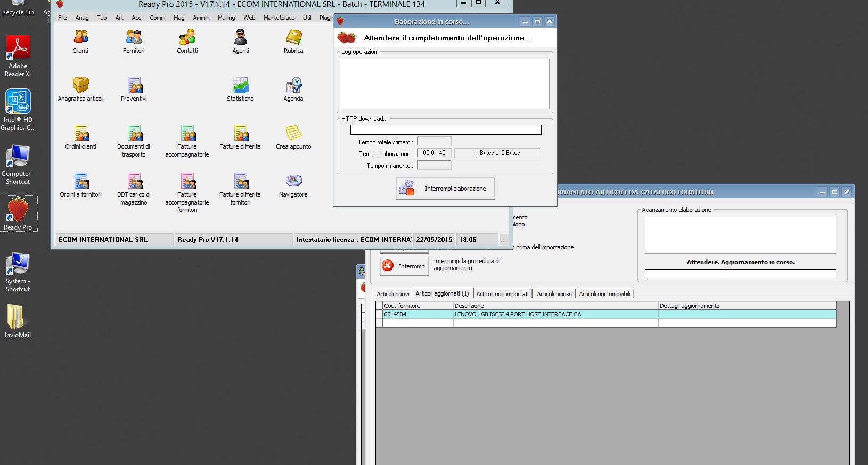This screenshot has width=868, height=465.
Task: Click the Avanzamento elaborazione progress bar
Action: (740, 273)
